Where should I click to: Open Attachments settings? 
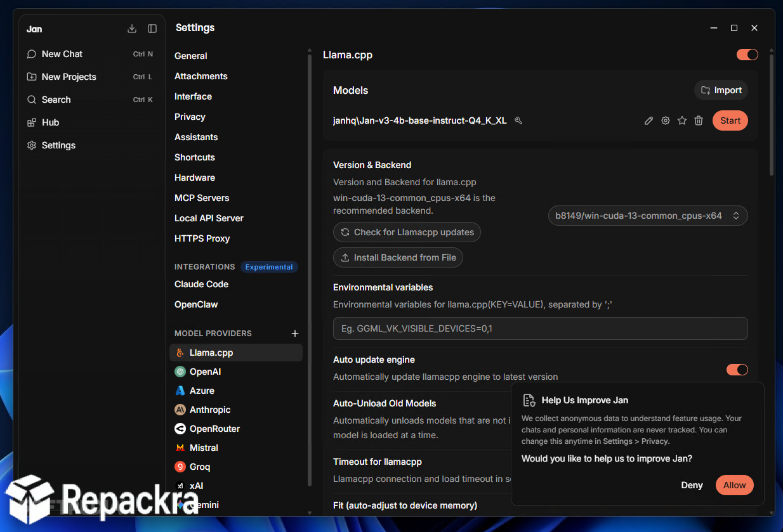[201, 76]
